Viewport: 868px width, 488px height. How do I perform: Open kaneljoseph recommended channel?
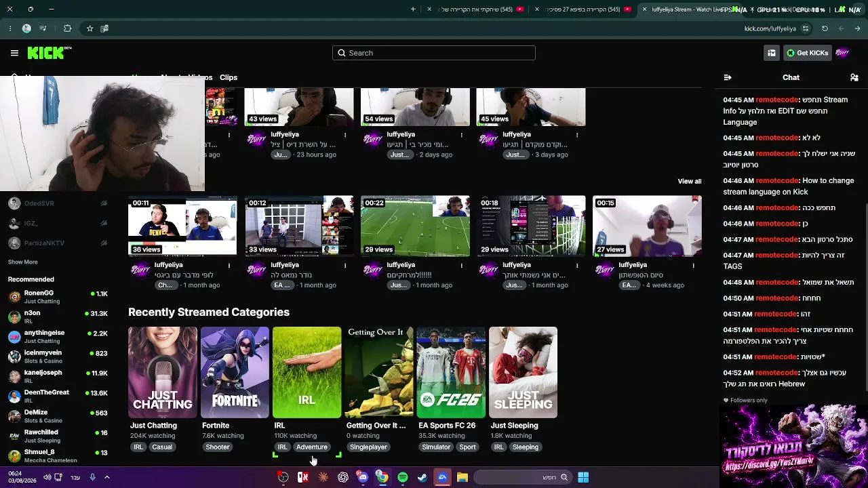click(x=58, y=376)
